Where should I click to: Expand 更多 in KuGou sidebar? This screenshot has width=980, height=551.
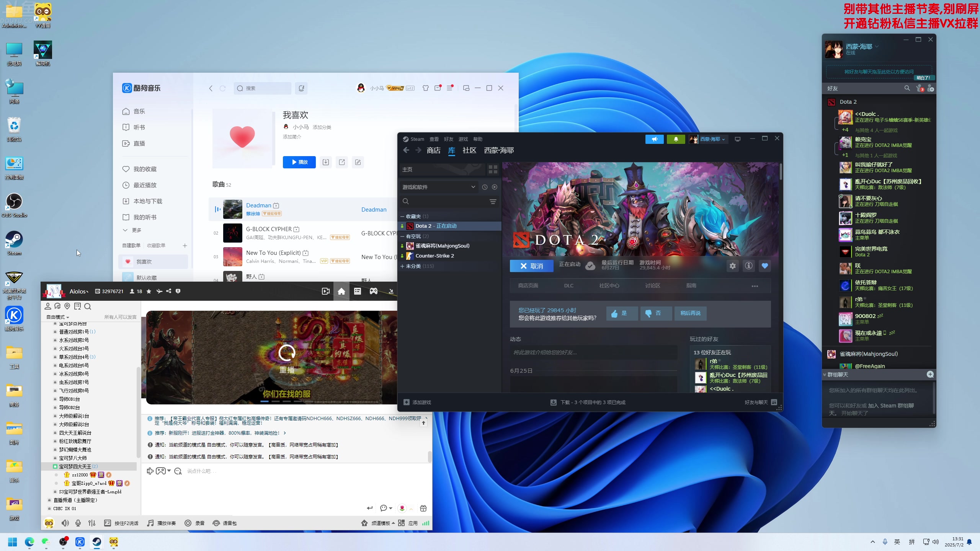coord(132,230)
